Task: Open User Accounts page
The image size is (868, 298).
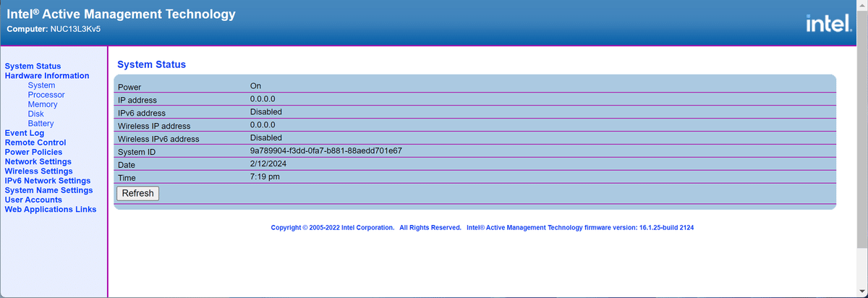Action: pyautogui.click(x=34, y=199)
